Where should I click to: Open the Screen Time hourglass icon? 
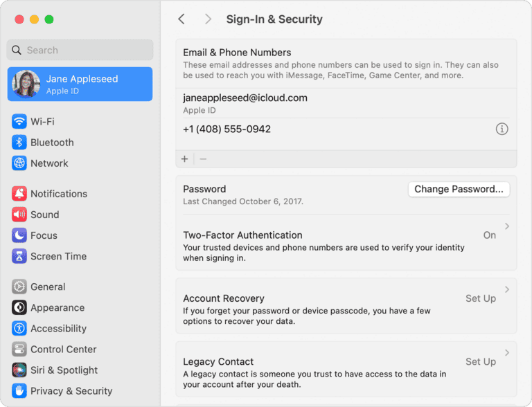[x=19, y=256]
